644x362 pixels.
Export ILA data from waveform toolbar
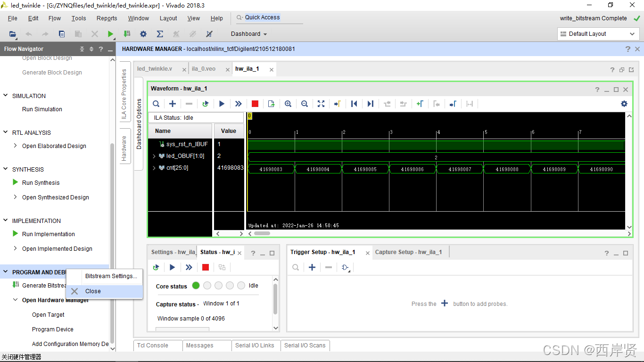(x=272, y=104)
